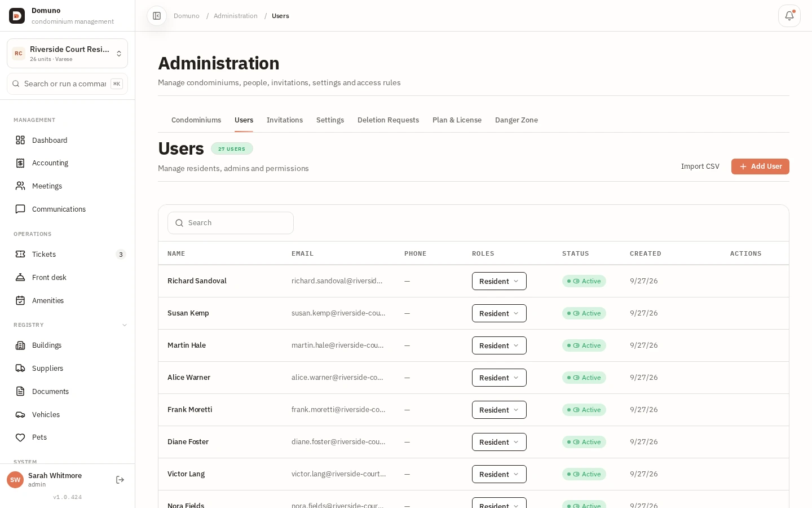812x508 pixels.
Task: Select the Users tab
Action: (244, 120)
